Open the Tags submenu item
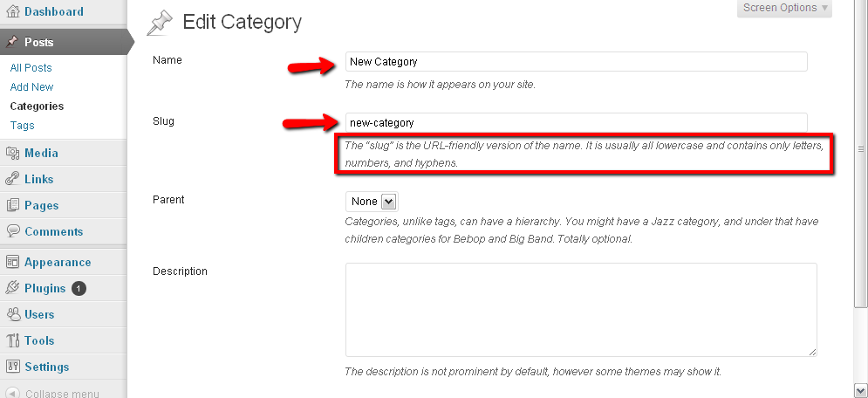Viewport: 868px width, 398px height. click(22, 126)
